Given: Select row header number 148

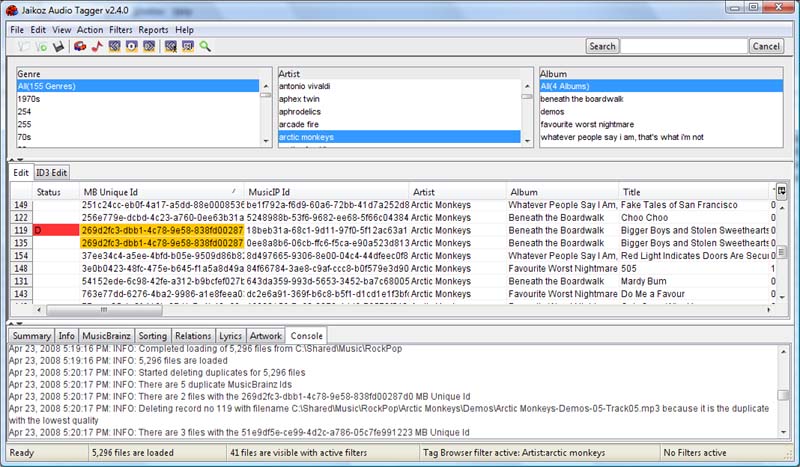Looking at the screenshot, I should tap(21, 268).
